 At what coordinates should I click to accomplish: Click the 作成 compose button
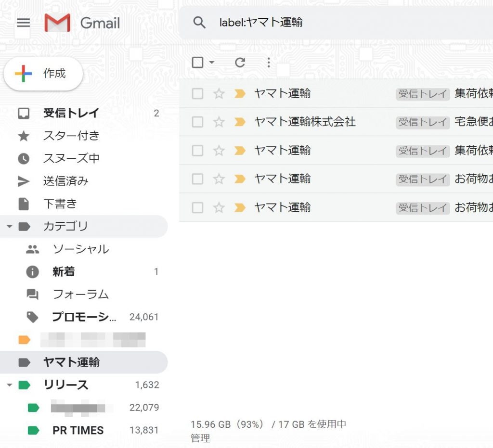point(43,74)
